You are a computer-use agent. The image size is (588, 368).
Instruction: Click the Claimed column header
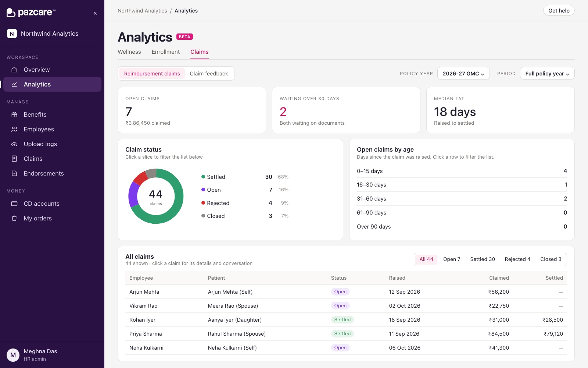tap(499, 278)
